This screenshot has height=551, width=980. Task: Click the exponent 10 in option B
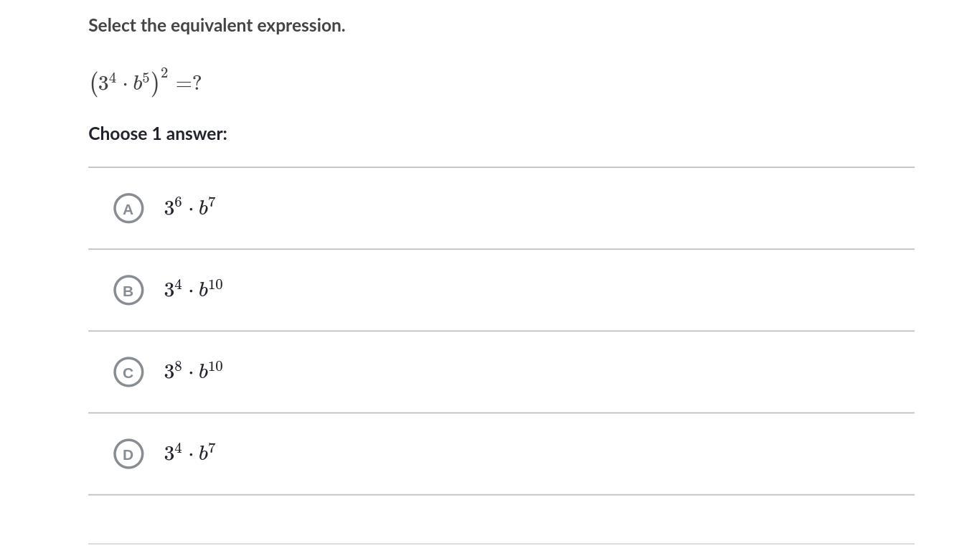(215, 285)
